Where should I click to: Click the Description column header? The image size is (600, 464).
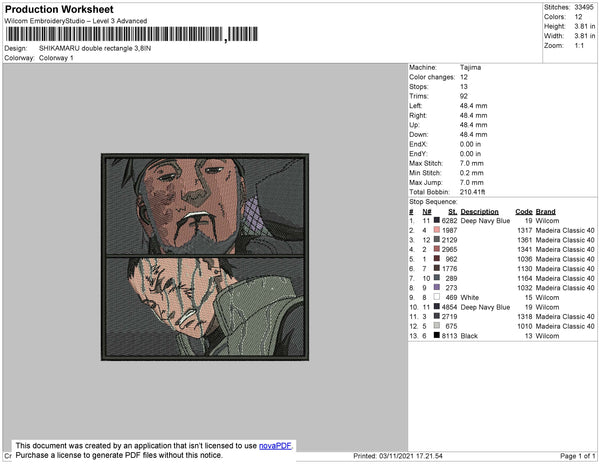(479, 212)
